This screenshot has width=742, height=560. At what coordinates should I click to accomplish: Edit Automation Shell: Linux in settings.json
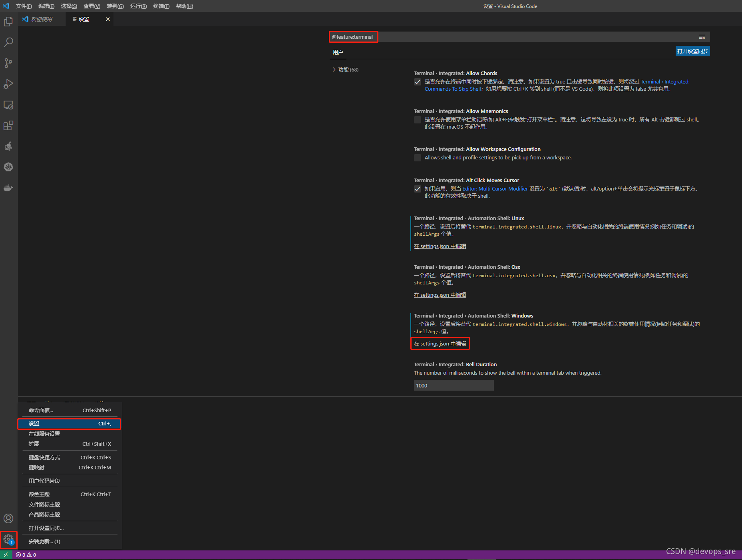[x=440, y=246]
